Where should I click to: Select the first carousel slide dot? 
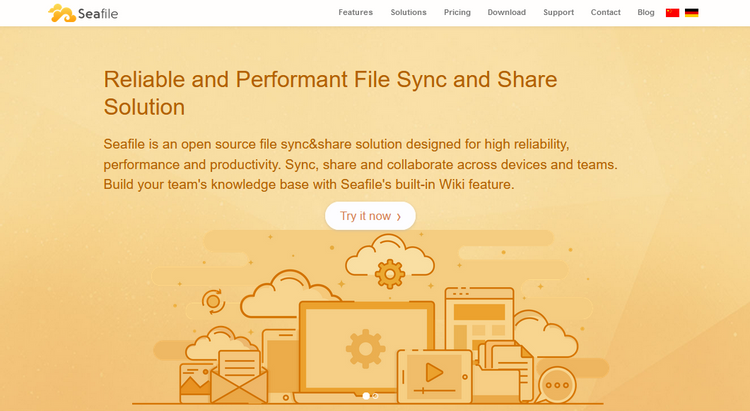366,396
